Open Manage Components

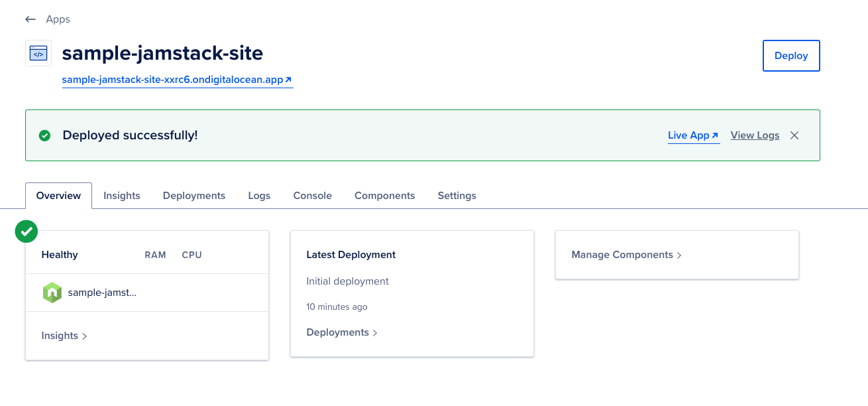click(x=627, y=255)
